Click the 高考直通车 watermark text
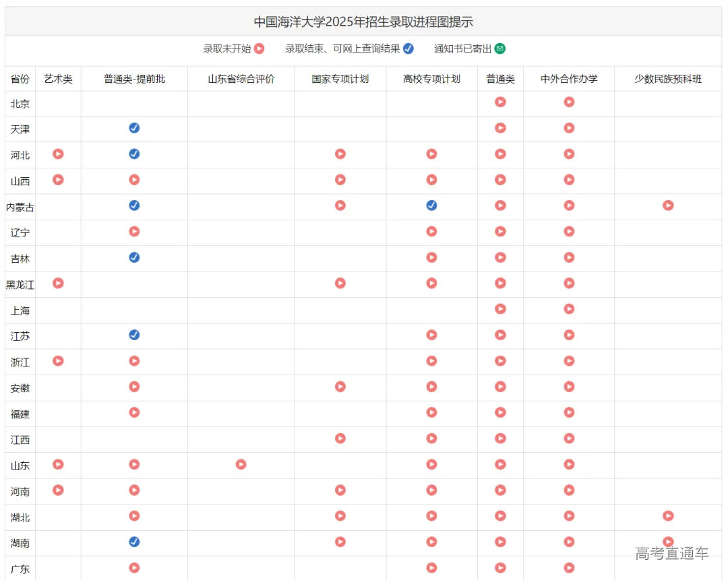This screenshot has width=728, height=580. (x=671, y=554)
